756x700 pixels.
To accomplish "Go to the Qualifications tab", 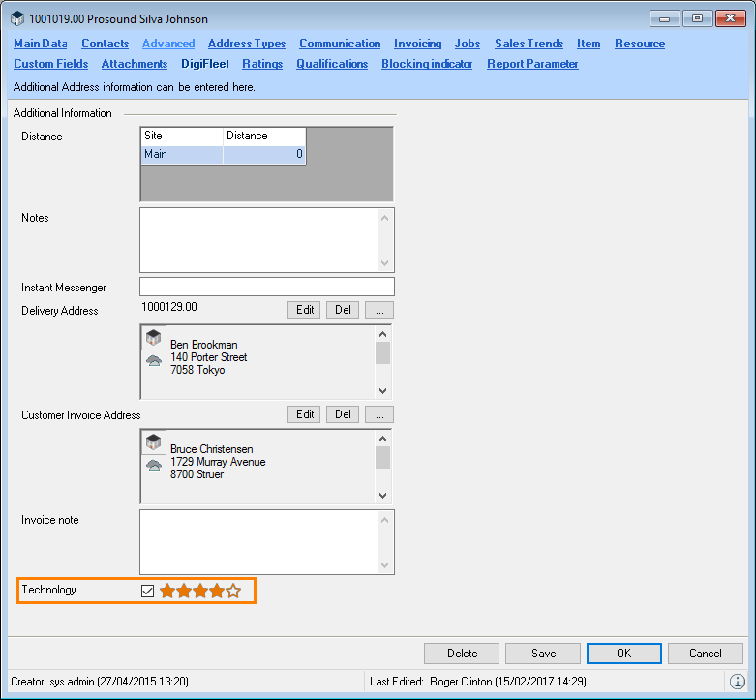I will click(x=332, y=64).
